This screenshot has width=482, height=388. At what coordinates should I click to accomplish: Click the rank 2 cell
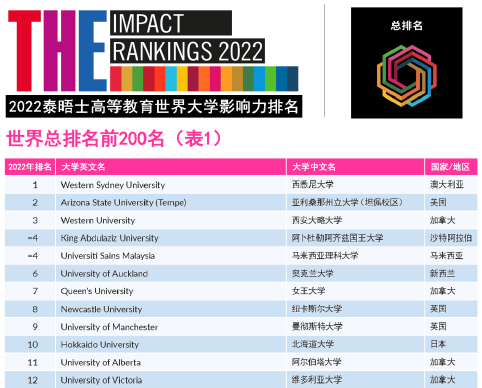point(30,202)
